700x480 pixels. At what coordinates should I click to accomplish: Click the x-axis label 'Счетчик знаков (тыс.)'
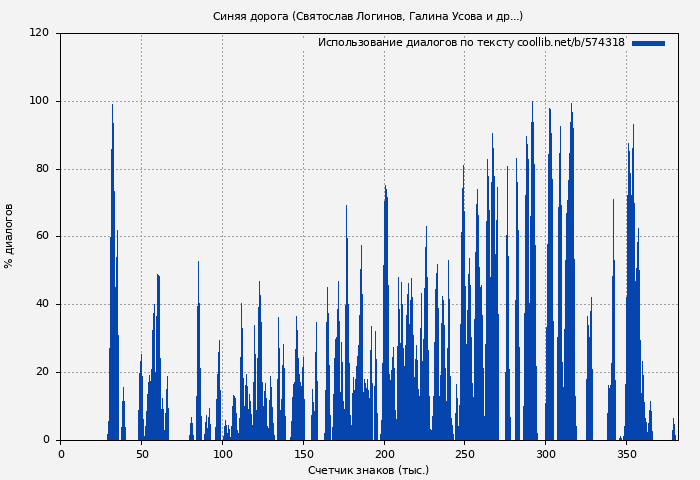click(367, 470)
